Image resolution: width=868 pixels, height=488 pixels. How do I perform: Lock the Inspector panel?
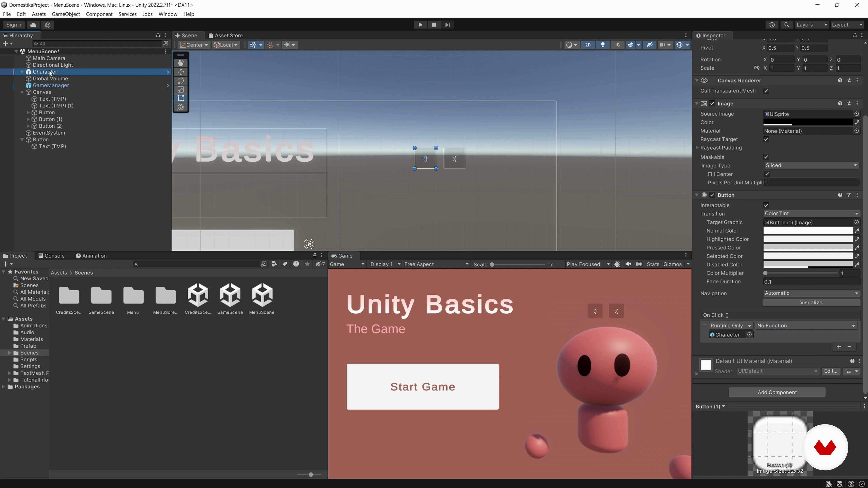click(x=854, y=35)
